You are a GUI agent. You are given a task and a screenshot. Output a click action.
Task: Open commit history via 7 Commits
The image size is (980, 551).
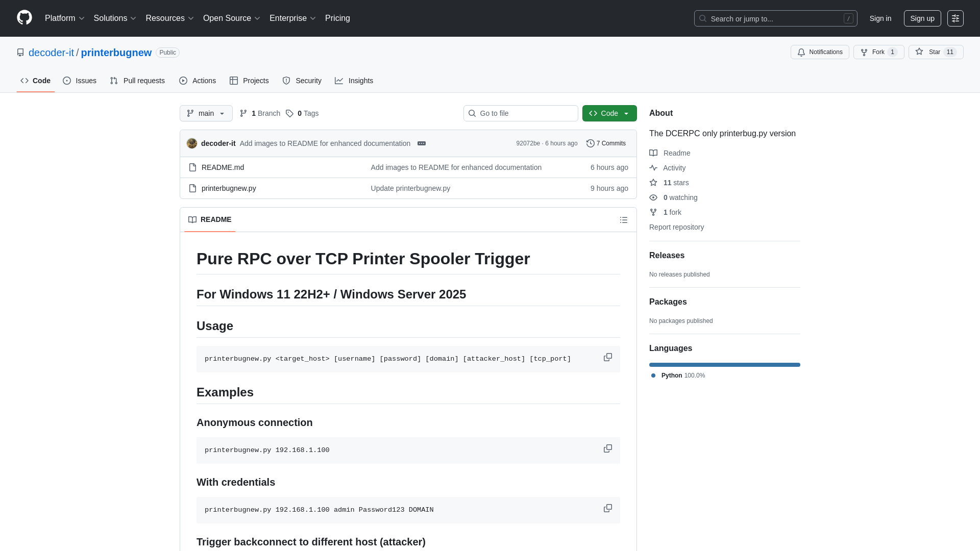point(606,143)
